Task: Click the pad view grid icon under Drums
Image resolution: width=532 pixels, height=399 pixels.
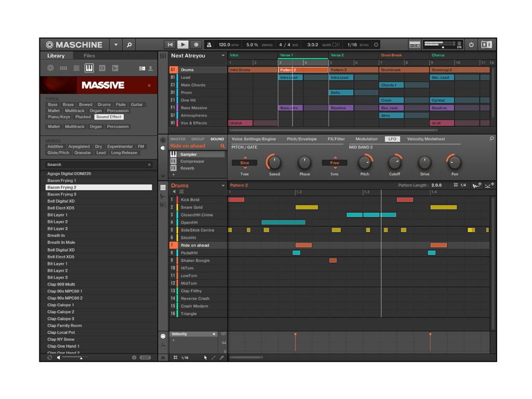Action: pyautogui.click(x=181, y=192)
